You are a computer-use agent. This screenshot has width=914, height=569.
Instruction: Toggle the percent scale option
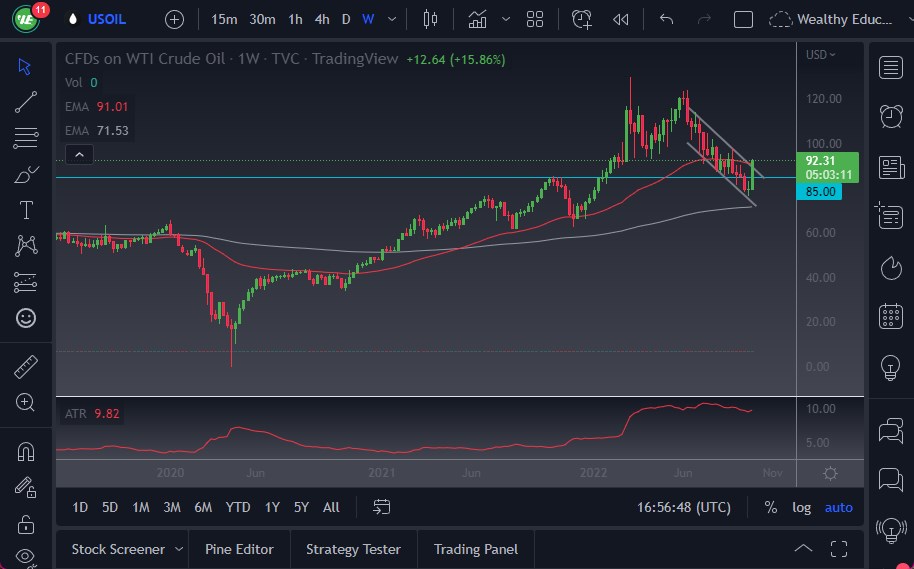click(771, 507)
